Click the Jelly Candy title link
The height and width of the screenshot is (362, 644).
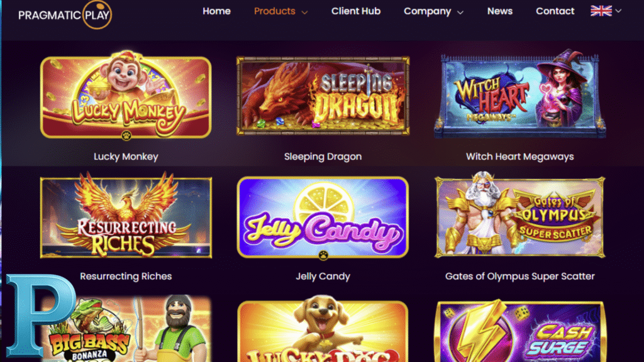coord(323,277)
